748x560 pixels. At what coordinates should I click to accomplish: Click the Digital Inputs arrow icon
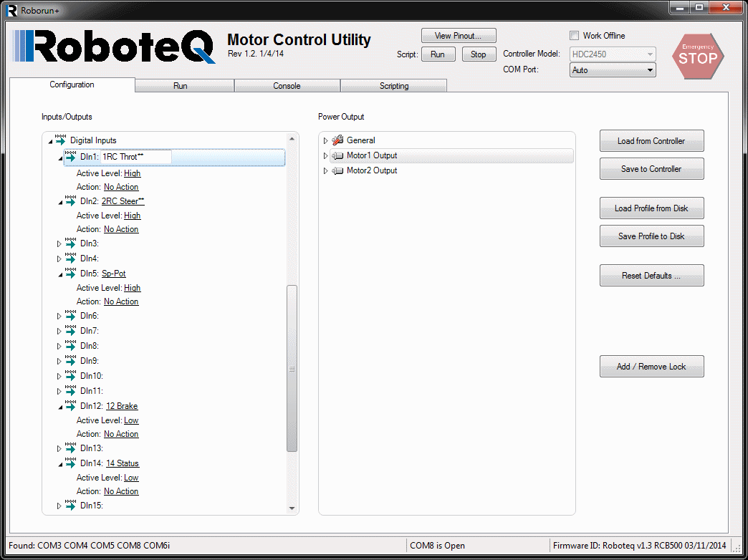(x=60, y=140)
